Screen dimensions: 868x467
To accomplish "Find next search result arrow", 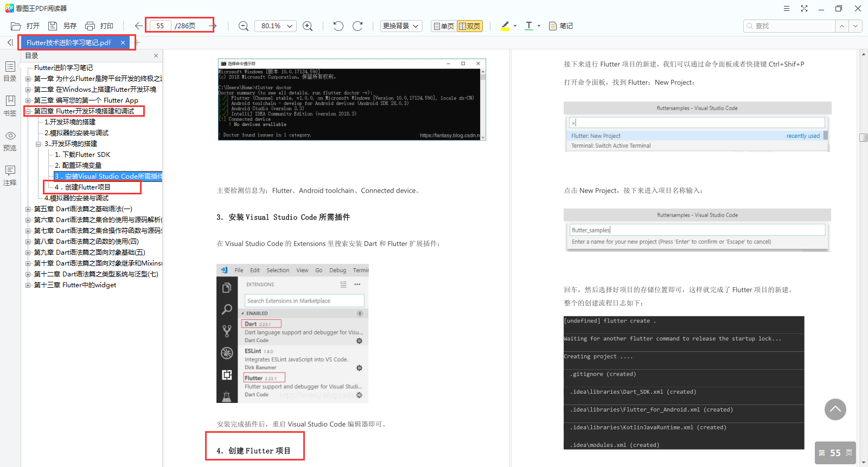I will click(x=856, y=26).
